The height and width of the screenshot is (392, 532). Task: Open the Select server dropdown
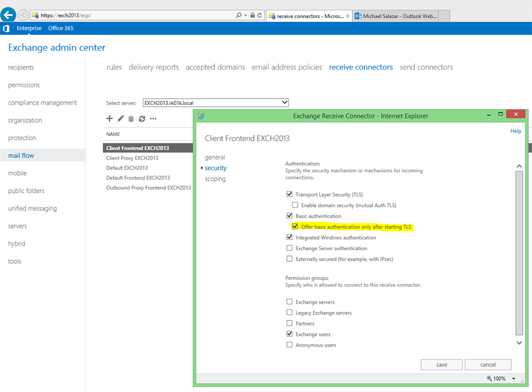click(x=216, y=102)
